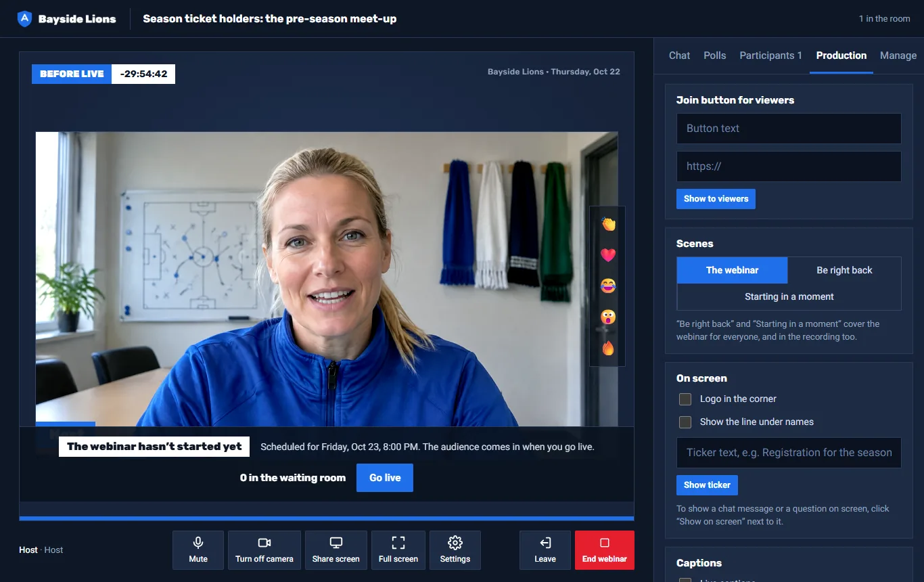The height and width of the screenshot is (582, 924).
Task: Send the laughing face reaction
Action: [x=608, y=286]
